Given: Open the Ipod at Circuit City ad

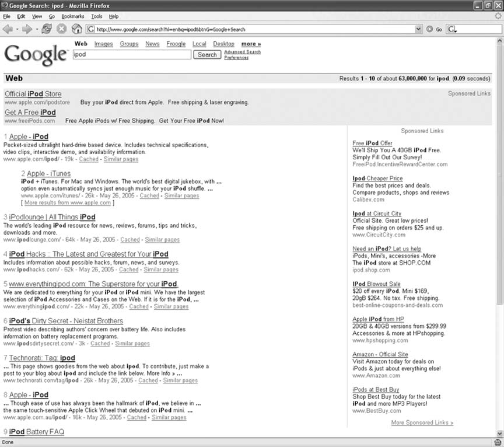Looking at the screenshot, I should [377, 214].
